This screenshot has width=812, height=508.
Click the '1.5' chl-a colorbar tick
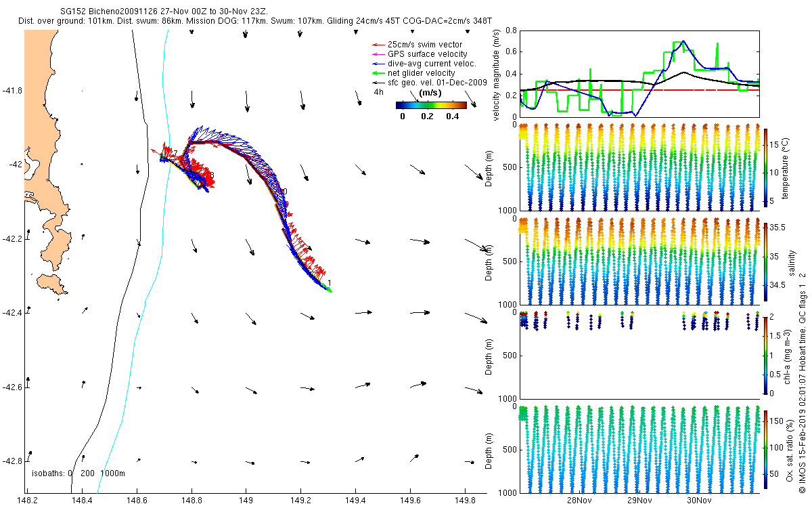[776, 335]
